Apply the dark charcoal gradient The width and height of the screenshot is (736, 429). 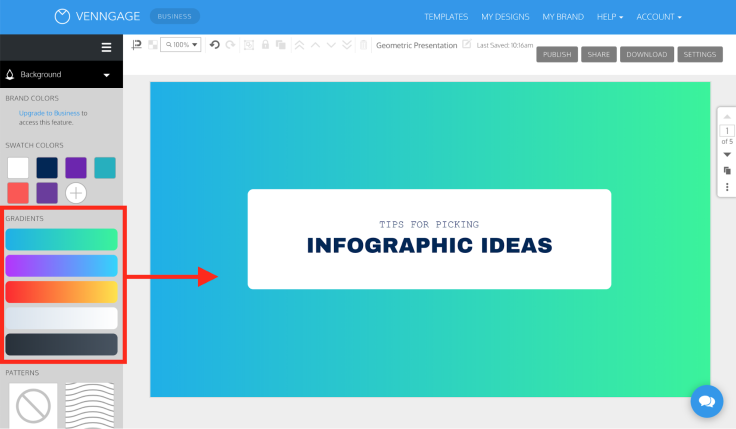[61, 345]
